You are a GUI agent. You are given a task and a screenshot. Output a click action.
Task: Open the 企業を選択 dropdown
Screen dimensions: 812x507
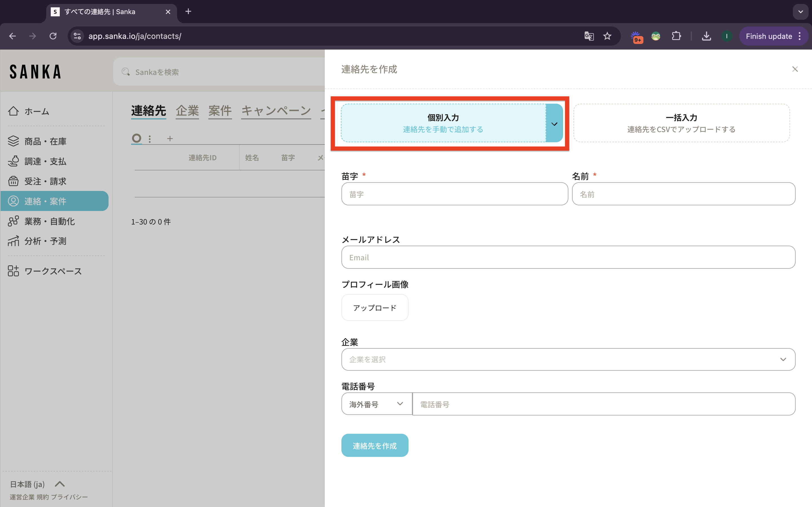[x=568, y=359]
